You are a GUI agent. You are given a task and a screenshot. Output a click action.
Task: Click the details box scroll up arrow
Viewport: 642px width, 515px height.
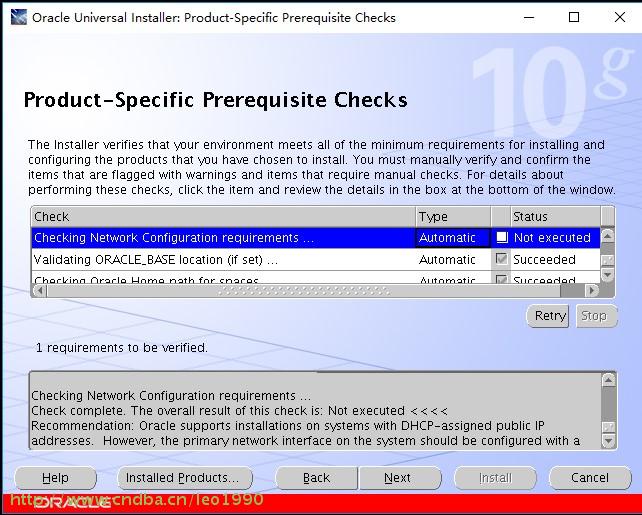608,380
